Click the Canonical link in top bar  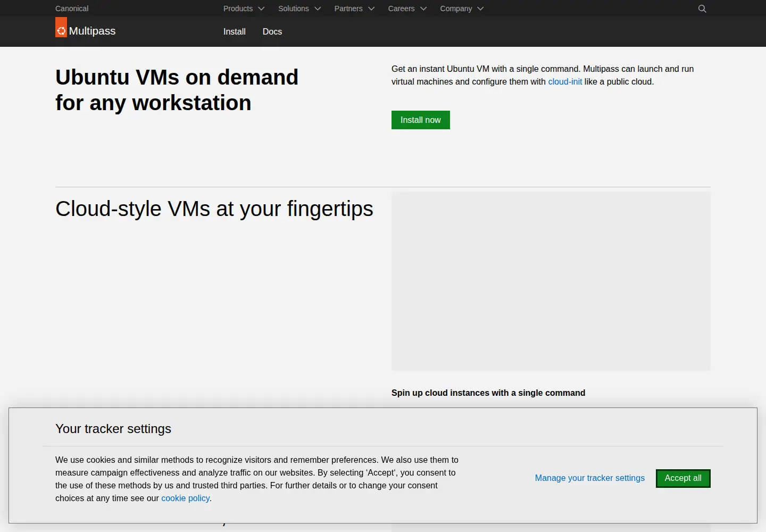coord(72,9)
